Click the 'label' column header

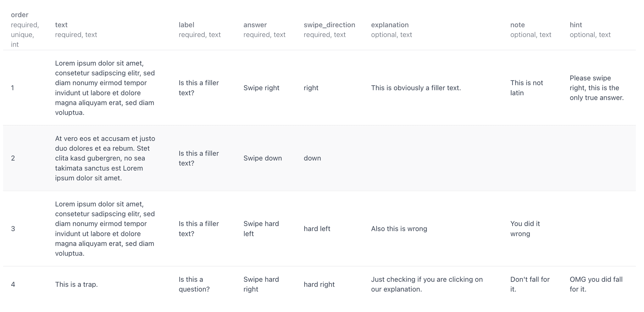[186, 25]
